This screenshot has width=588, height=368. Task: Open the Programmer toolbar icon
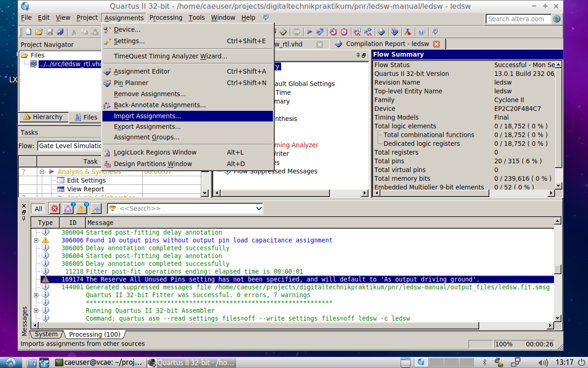395,32
